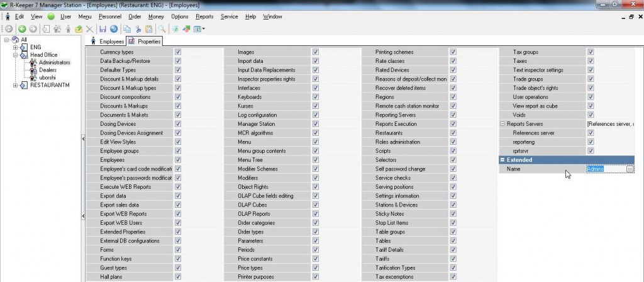Viewport: 644px width, 282px height.
Task: Click the colored arrows toolbar icon
Action: click(x=186, y=29)
